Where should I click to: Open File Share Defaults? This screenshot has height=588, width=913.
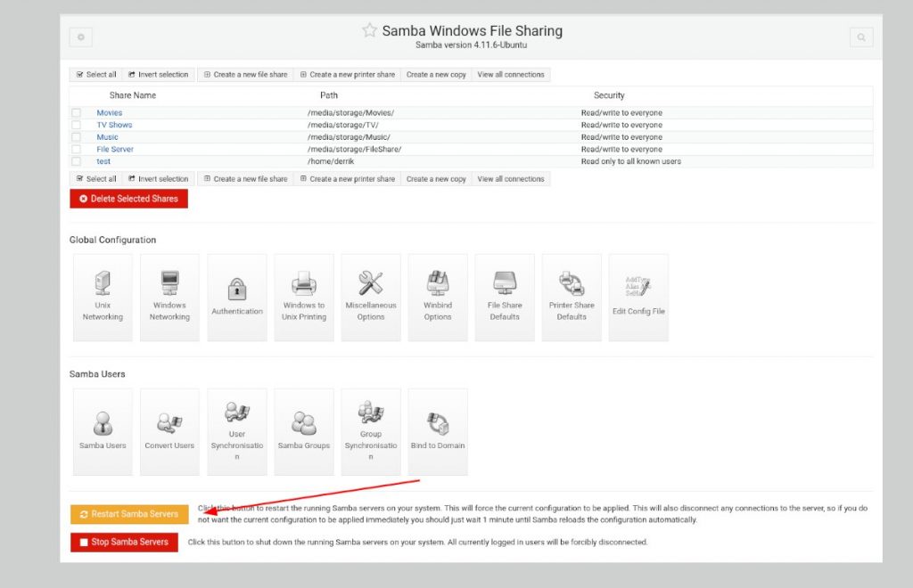(x=504, y=296)
